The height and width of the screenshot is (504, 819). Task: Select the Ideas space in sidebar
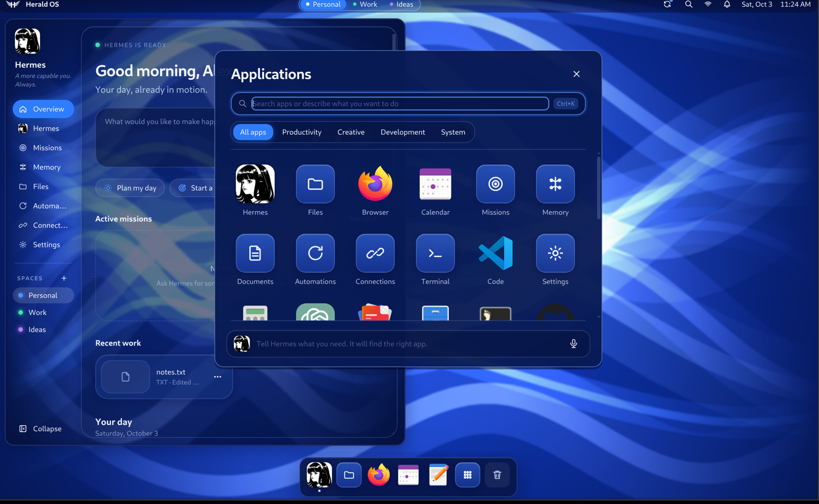tap(44, 330)
